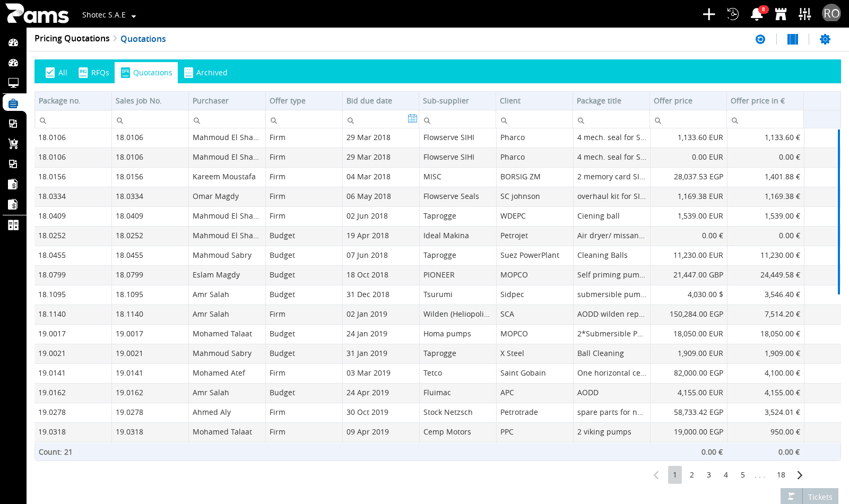Viewport: 849px width, 504px height.
Task: Switch to the Archived tab
Action: tap(205, 73)
